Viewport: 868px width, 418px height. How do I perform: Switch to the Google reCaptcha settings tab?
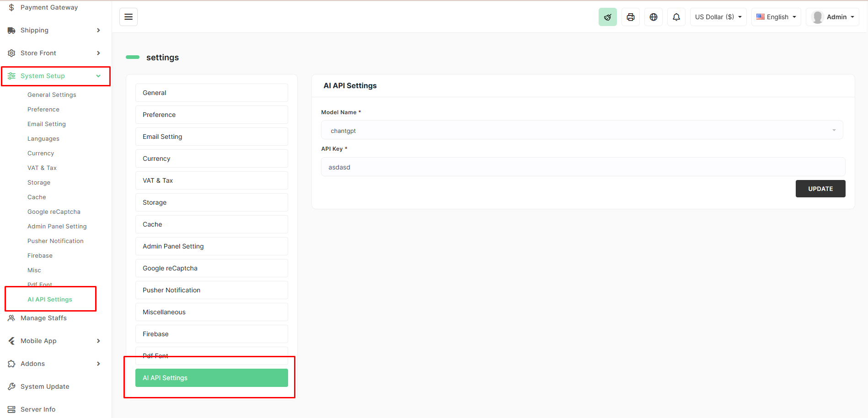(211, 268)
